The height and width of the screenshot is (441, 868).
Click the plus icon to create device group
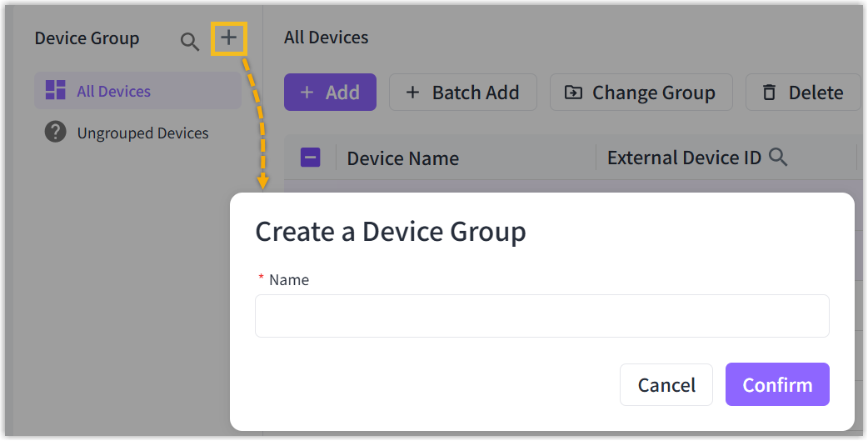click(228, 38)
